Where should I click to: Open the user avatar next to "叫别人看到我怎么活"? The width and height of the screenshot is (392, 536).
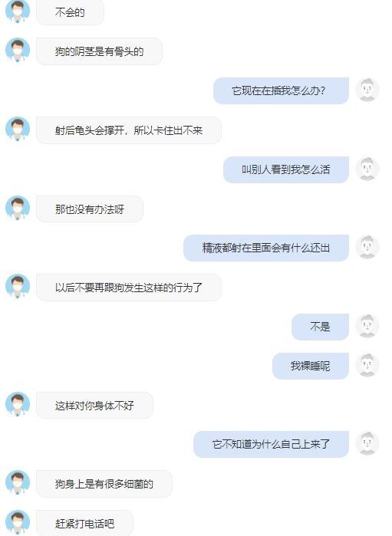tap(367, 169)
